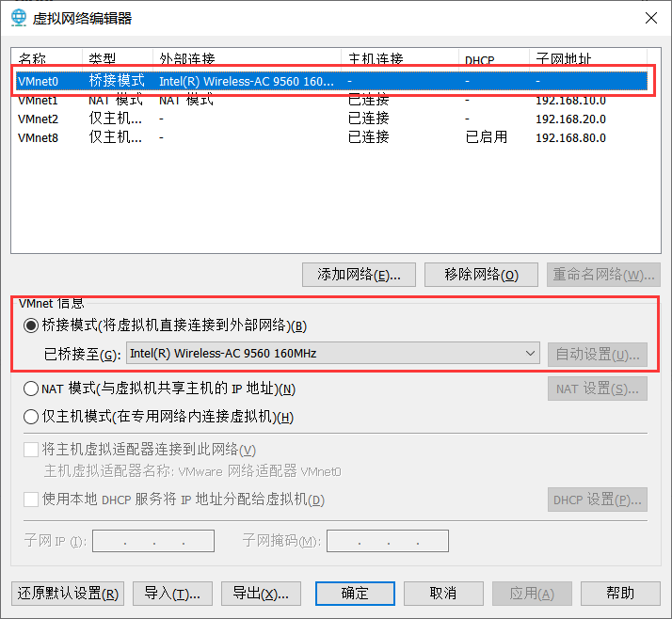Select the VMnet0 row
Screen dimensions: 672x619
pyautogui.click(x=331, y=81)
